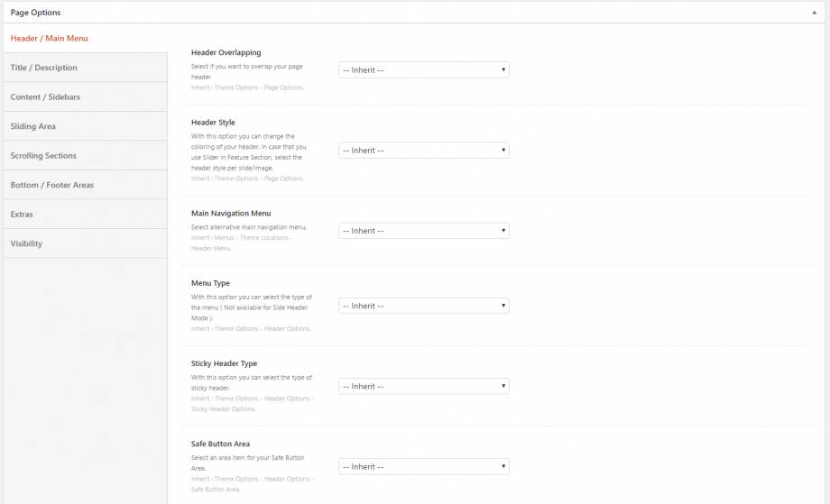Expand the Header Style dropdown
The image size is (830, 504).
(x=423, y=151)
